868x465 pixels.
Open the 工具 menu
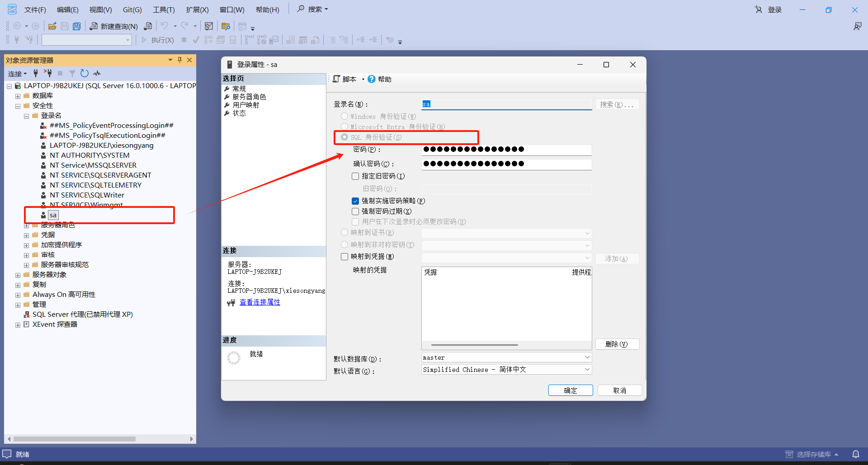point(163,9)
